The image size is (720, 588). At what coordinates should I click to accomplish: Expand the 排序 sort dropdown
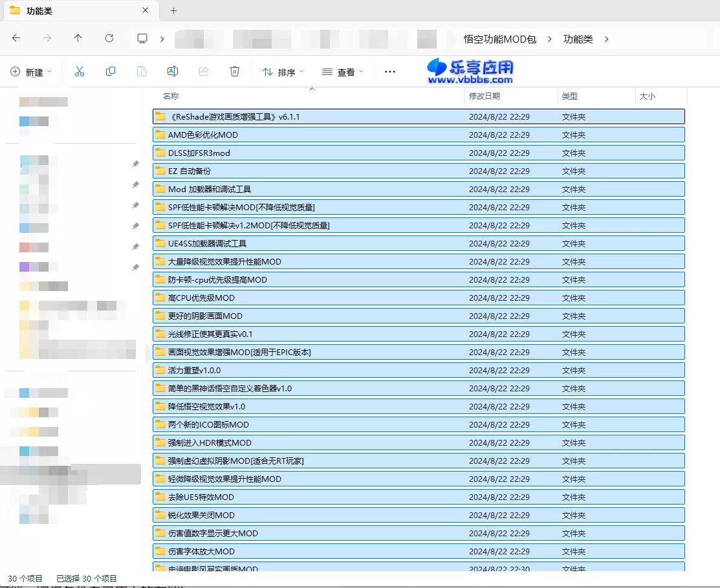click(283, 72)
